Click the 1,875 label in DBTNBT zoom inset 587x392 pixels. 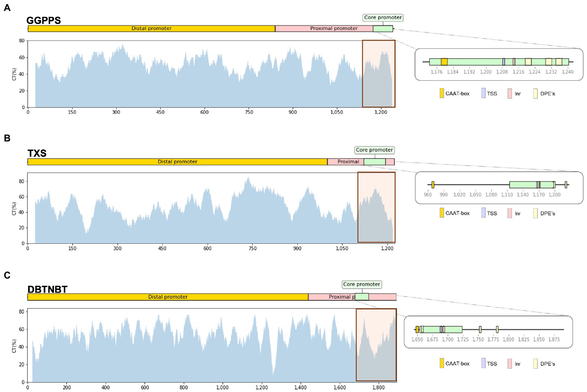[554, 339]
